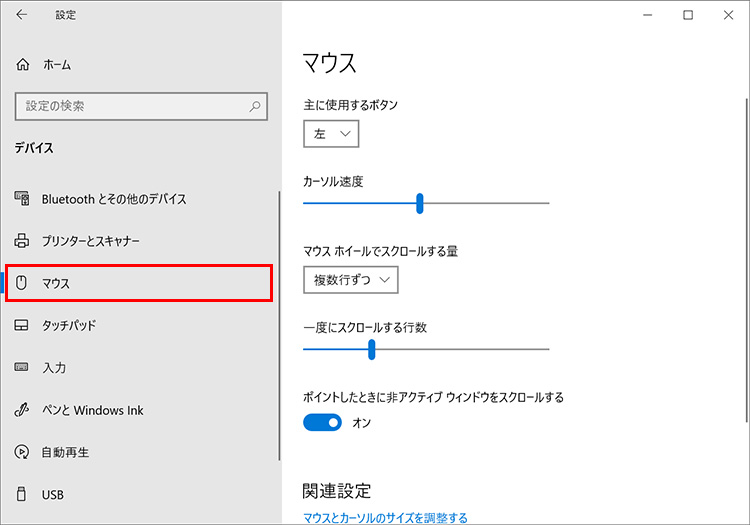
Task: Click the printer icon in sidebar
Action: [23, 241]
